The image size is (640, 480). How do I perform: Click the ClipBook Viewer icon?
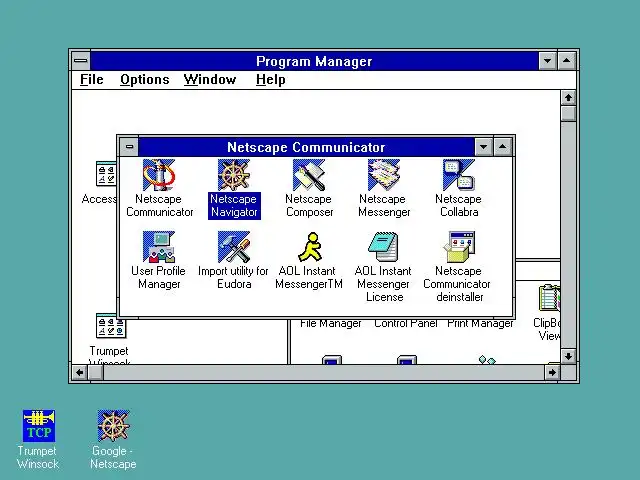[x=549, y=298]
